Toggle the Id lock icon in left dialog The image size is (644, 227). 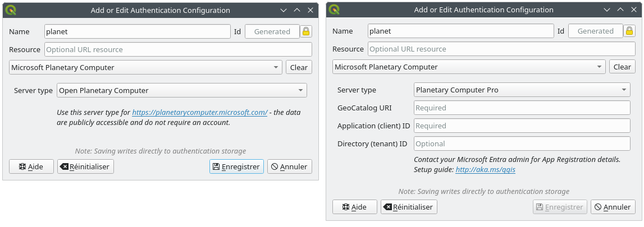pos(306,31)
